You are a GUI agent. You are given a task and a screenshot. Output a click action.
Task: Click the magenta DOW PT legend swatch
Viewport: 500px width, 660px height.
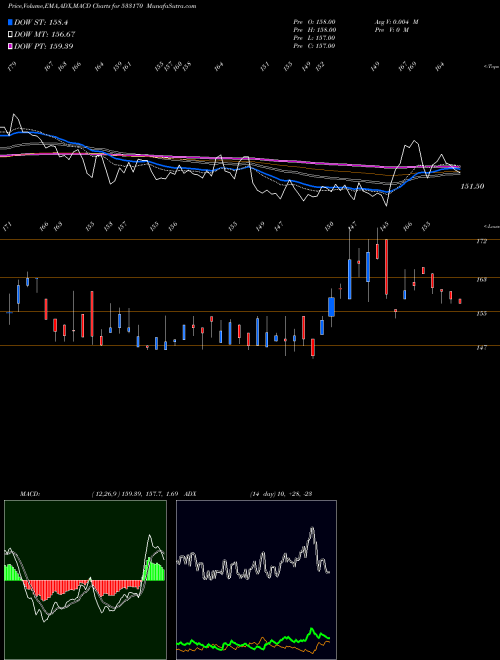(10, 46)
